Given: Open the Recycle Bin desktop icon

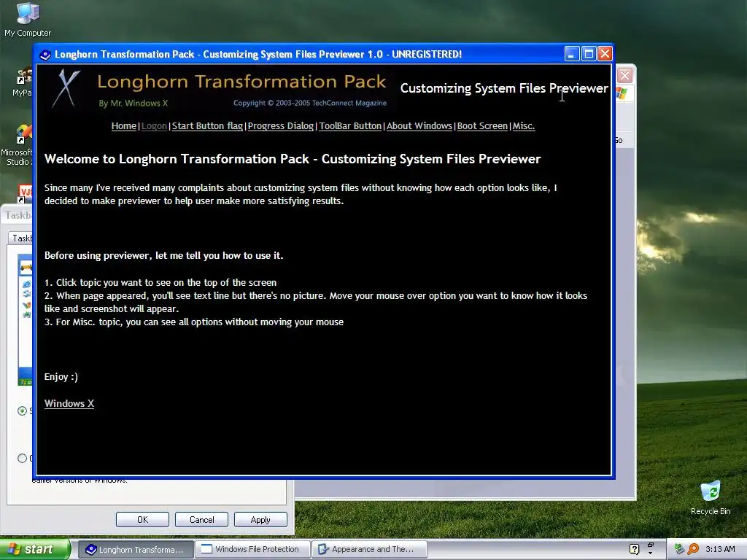Looking at the screenshot, I should tap(711, 498).
